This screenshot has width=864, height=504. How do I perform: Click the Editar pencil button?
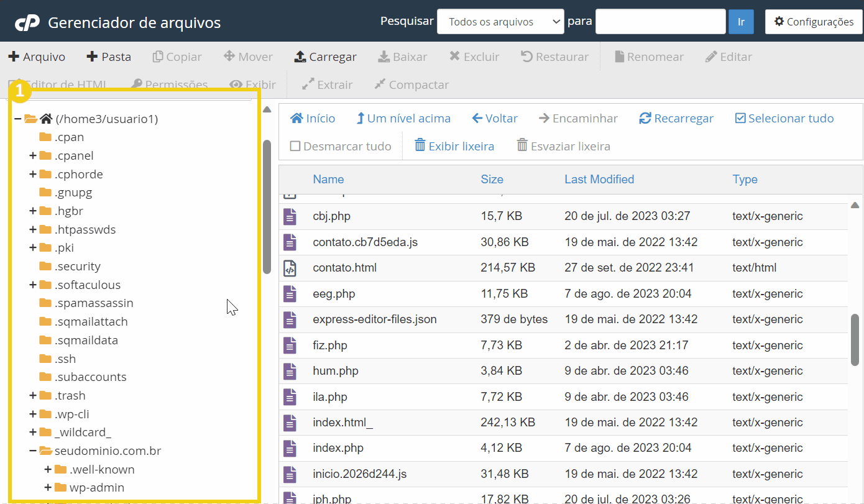click(729, 57)
